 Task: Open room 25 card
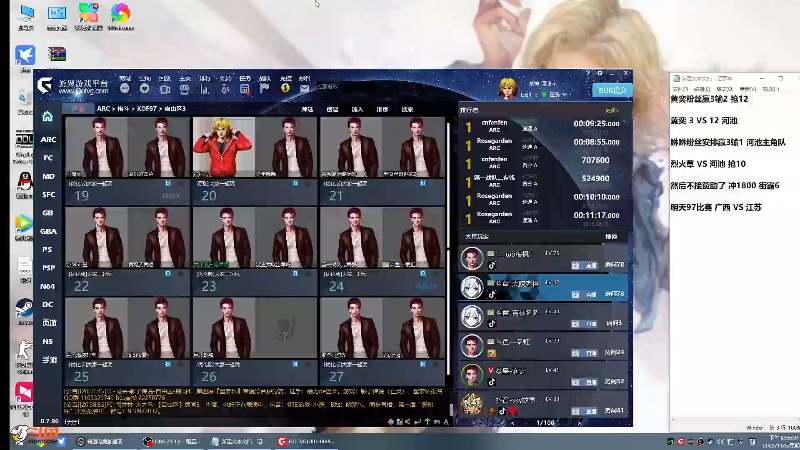point(127,341)
